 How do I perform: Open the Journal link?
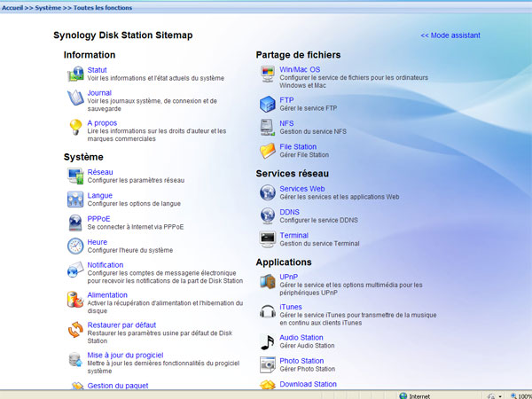pyautogui.click(x=99, y=93)
